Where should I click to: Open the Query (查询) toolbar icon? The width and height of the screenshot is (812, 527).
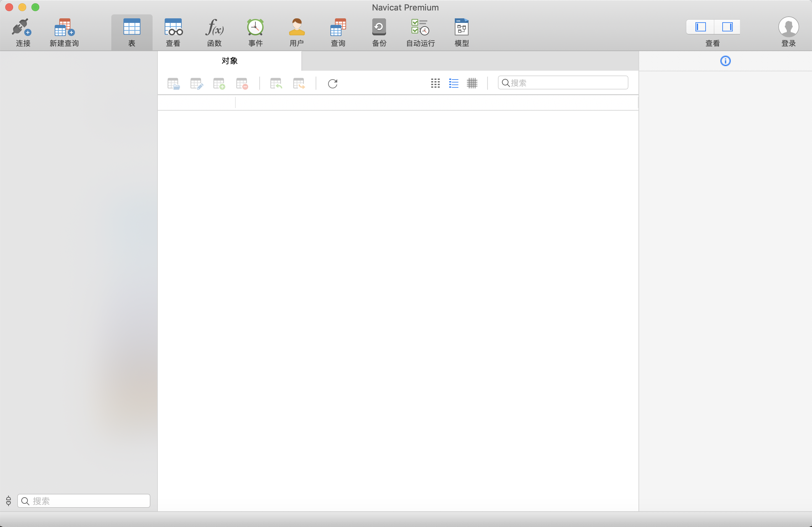[x=338, y=27]
